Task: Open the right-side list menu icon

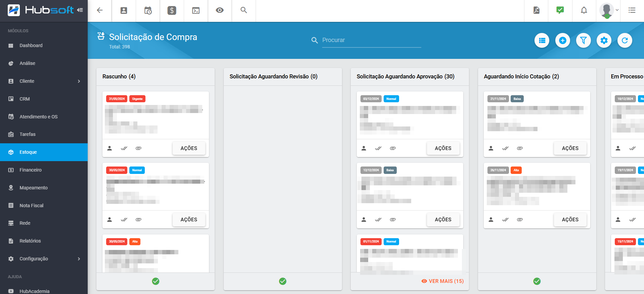Action: 632,10
